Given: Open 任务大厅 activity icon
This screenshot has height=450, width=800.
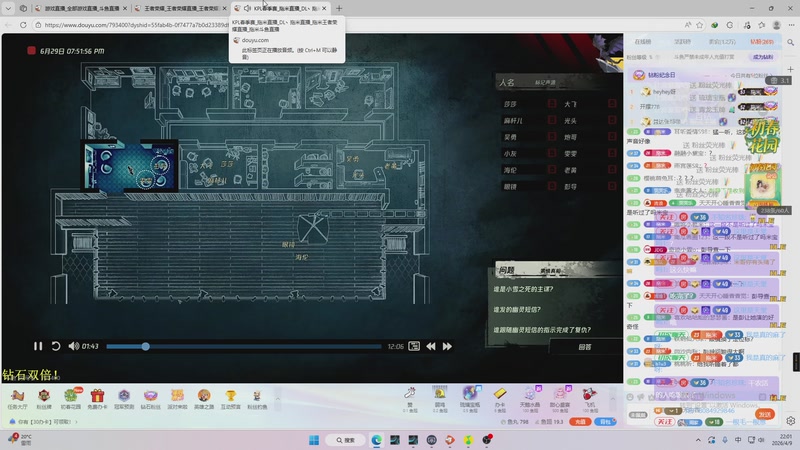Looking at the screenshot, I should click(17, 399).
